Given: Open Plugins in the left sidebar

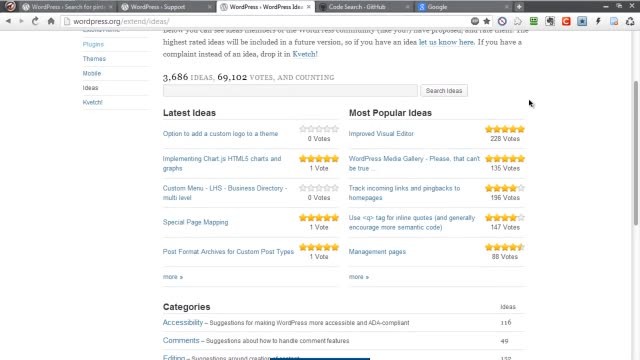Looking at the screenshot, I should [x=93, y=44].
